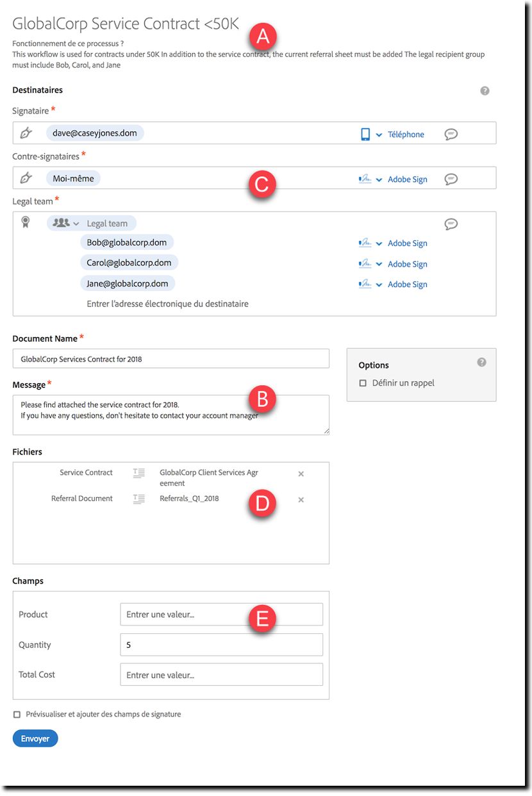
Task: Click the Entrer l'adresse électronique du destinataire field
Action: [167, 304]
